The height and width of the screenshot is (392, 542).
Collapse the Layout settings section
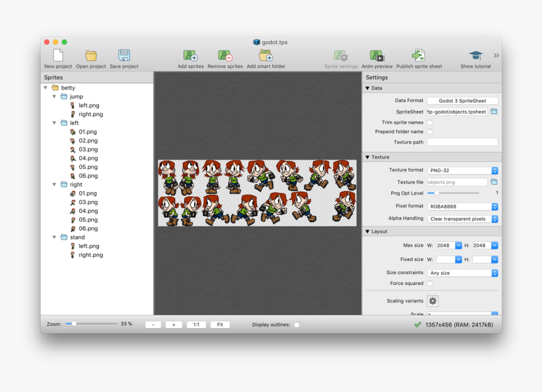[367, 231]
